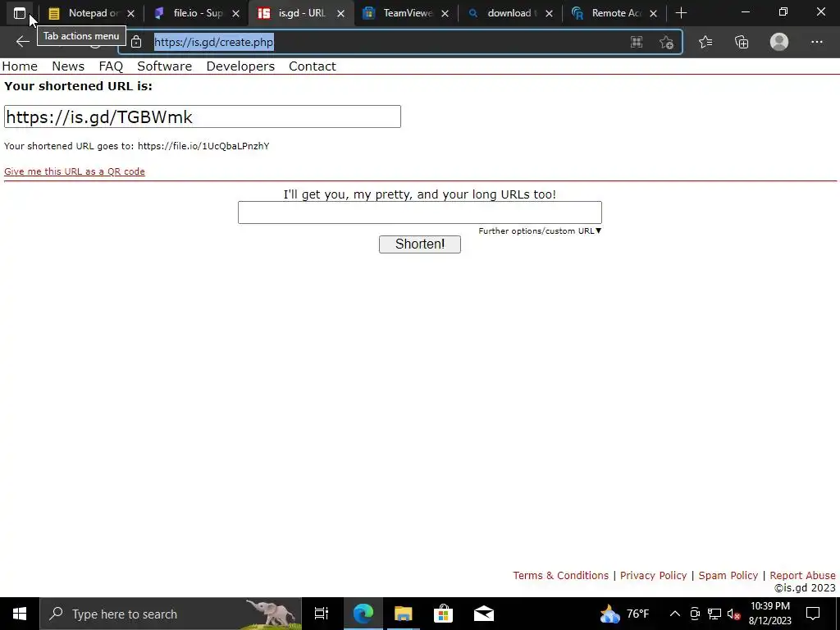The image size is (840, 630).
Task: Go back with browser back arrow
Action: [x=22, y=42]
